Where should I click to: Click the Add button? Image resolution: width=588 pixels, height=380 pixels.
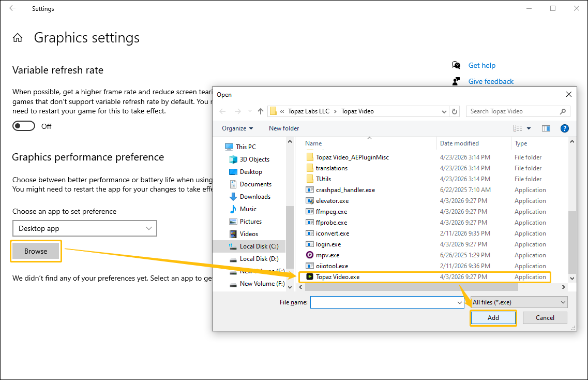[x=493, y=317]
